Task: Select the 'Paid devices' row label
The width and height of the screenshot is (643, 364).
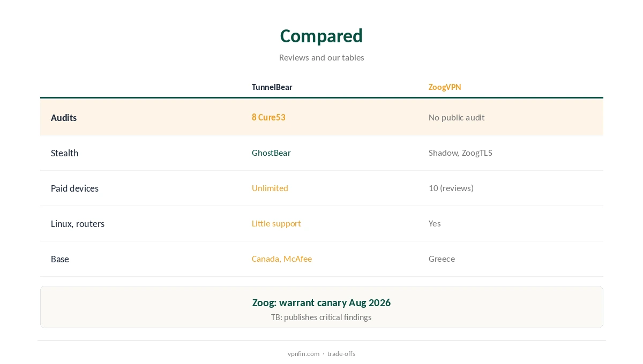Action: coord(74,188)
